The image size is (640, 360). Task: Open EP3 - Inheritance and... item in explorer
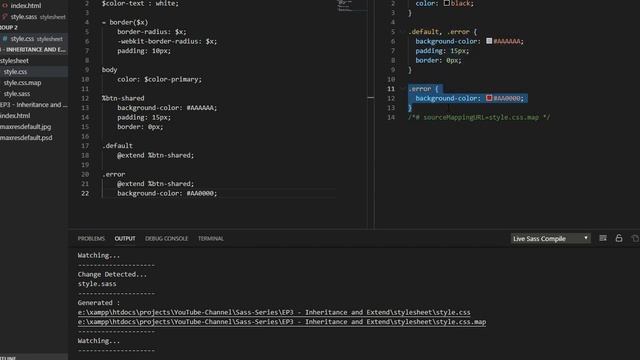point(33,104)
